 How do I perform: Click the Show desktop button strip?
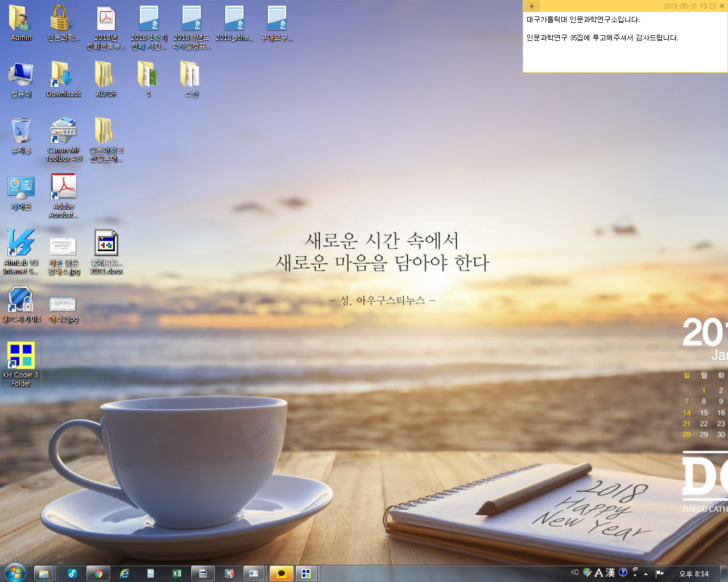724,573
